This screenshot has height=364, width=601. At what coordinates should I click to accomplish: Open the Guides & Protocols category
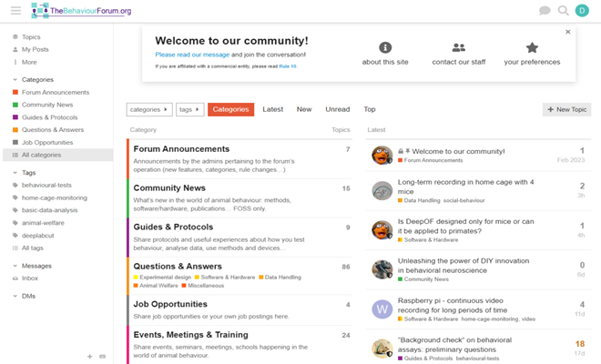point(173,227)
